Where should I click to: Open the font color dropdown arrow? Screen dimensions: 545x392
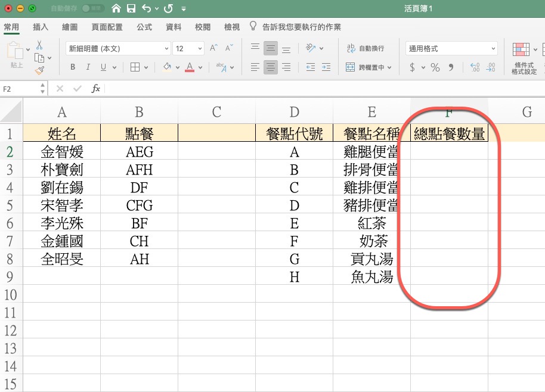(x=200, y=67)
